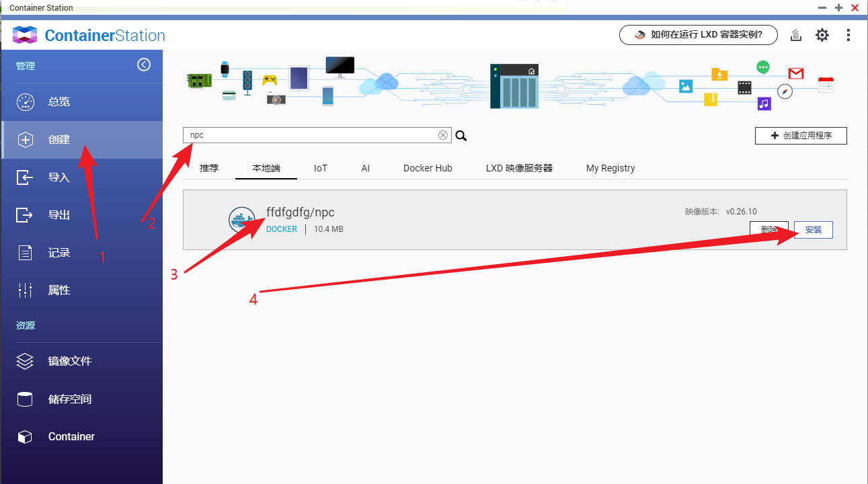Clear the search text with the X icon
The image size is (868, 484).
(443, 135)
